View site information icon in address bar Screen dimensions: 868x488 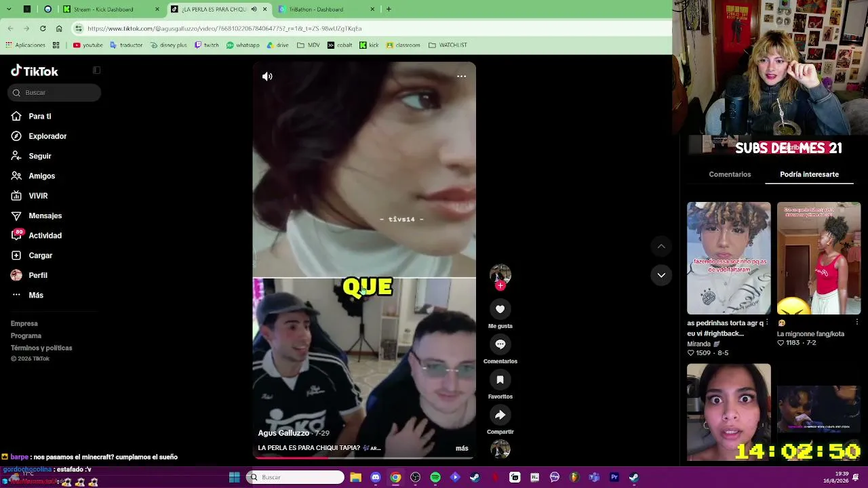pyautogui.click(x=79, y=28)
